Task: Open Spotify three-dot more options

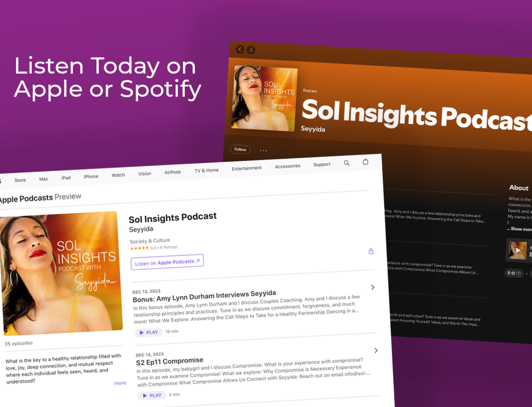Action: click(263, 151)
